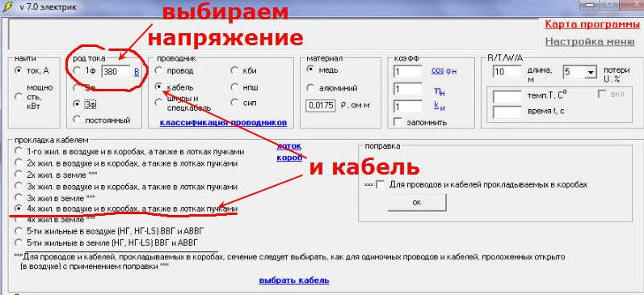Click the voltage input field showing 380
This screenshot has height=295, width=644.
coord(116,72)
